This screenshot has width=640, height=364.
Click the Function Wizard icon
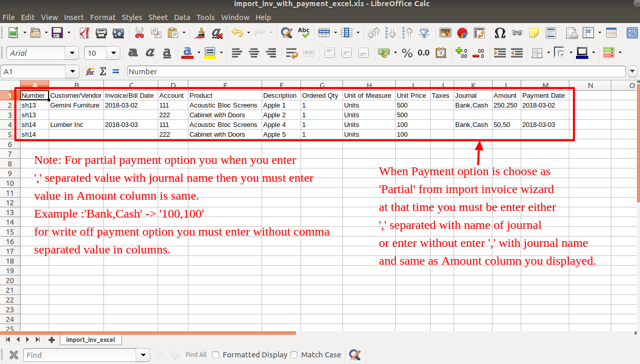90,72
